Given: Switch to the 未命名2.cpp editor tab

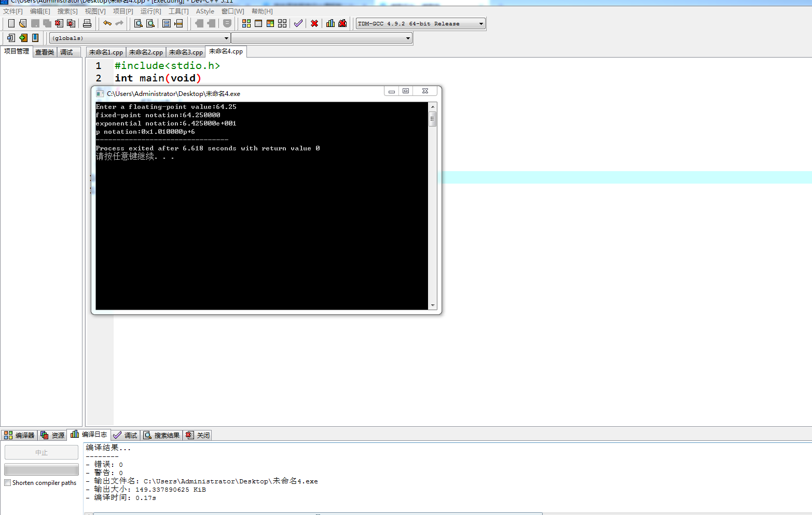Looking at the screenshot, I should click(146, 52).
